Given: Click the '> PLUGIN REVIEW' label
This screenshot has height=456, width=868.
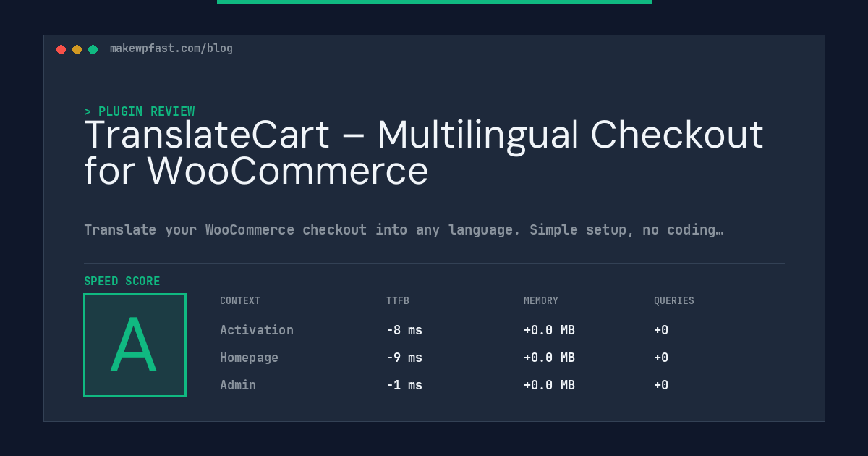Looking at the screenshot, I should coord(140,111).
